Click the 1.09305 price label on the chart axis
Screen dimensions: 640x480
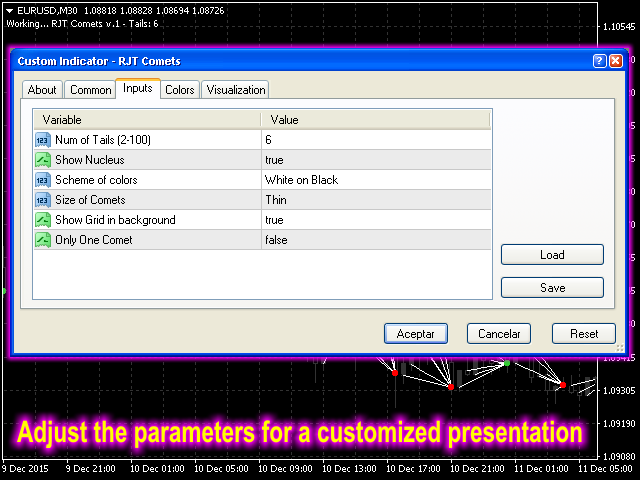click(619, 391)
